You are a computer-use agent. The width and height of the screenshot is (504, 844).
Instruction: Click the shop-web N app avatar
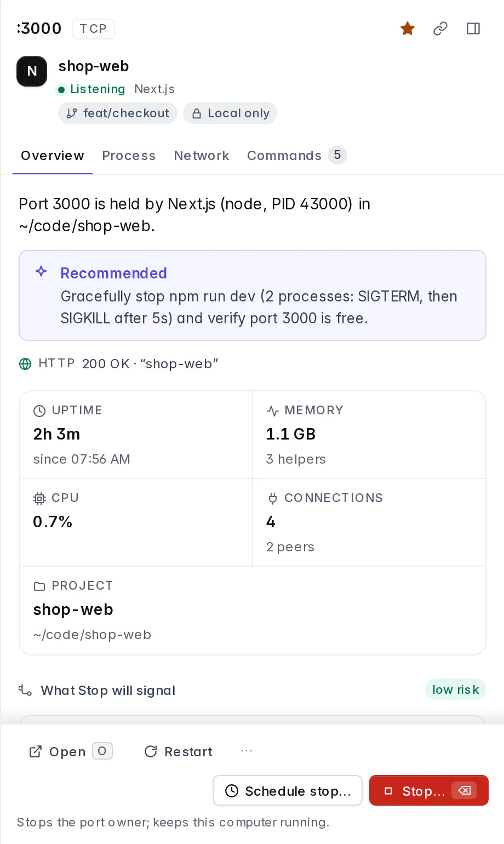tap(32, 71)
